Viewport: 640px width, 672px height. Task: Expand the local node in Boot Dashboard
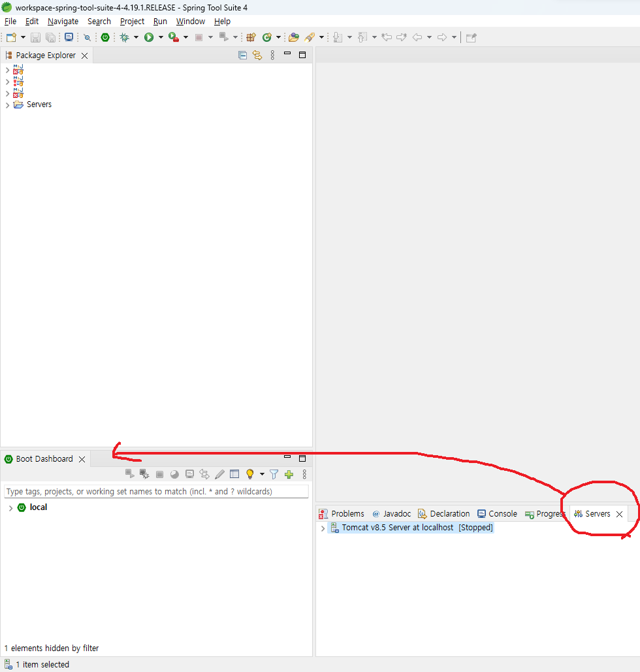tap(10, 508)
